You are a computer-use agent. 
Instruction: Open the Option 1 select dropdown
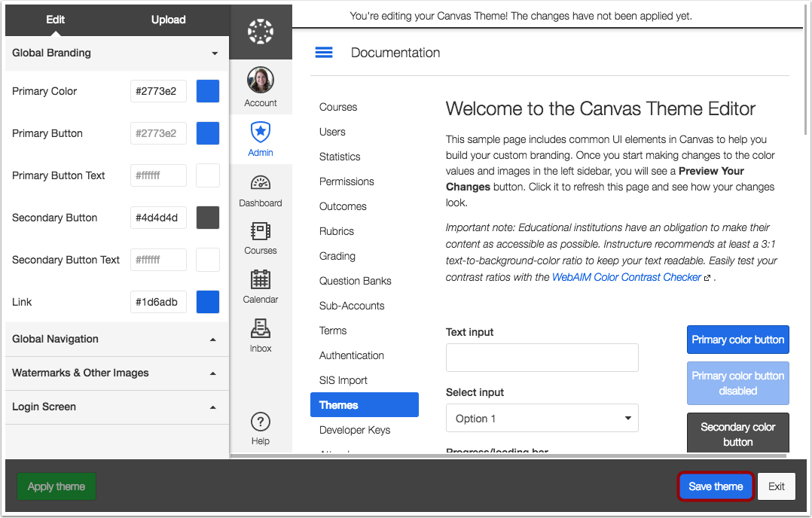point(542,418)
